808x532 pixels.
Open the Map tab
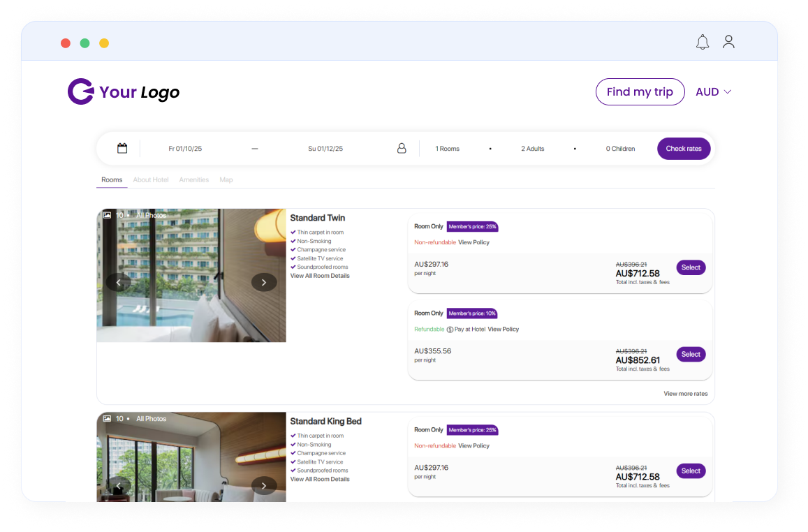tap(226, 180)
